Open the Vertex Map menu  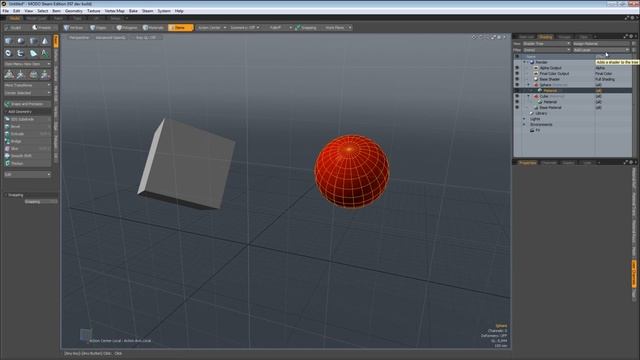coord(115,11)
